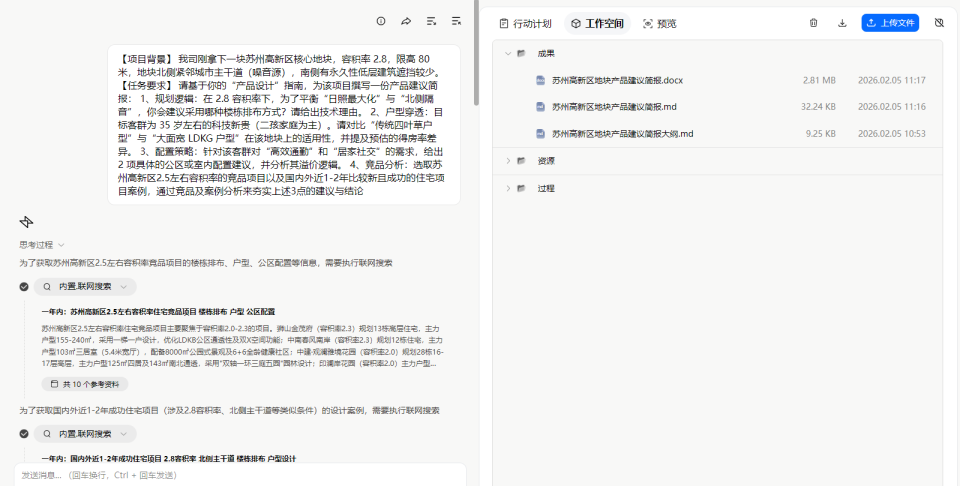Click the first search result summary paragraph
This screenshot has width=960, height=486.
click(242, 346)
